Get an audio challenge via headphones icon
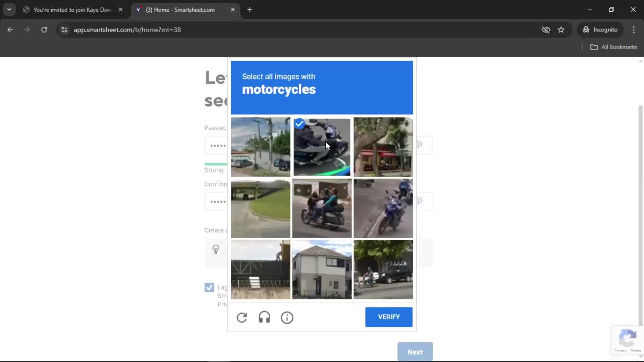644x362 pixels. point(264,317)
